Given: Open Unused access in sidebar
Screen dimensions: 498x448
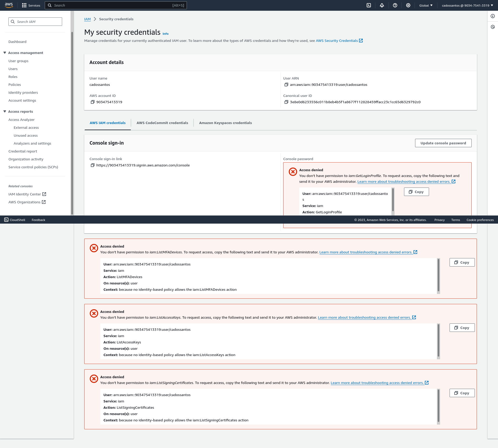Looking at the screenshot, I should click(x=26, y=135).
